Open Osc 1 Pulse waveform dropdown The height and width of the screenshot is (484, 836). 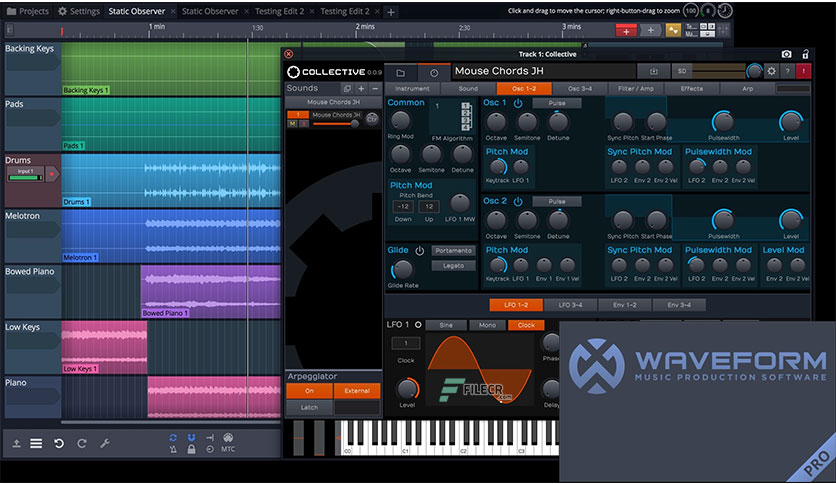click(x=557, y=103)
